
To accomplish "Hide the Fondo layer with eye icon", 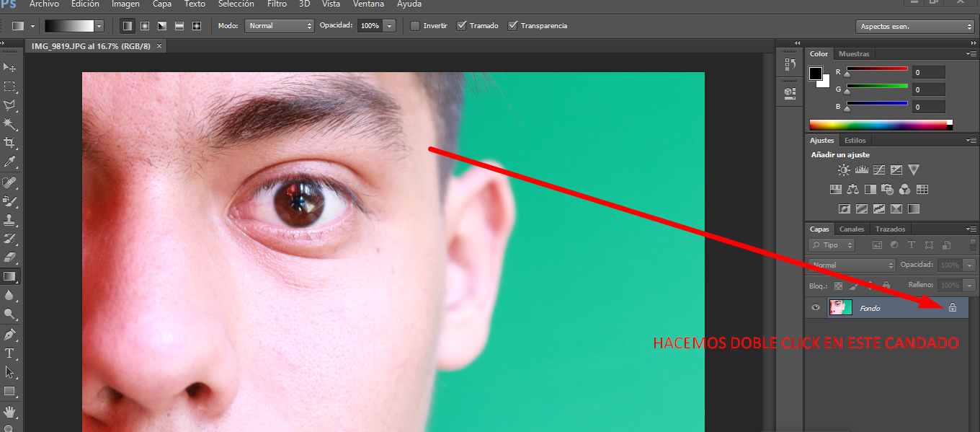I will click(x=816, y=308).
